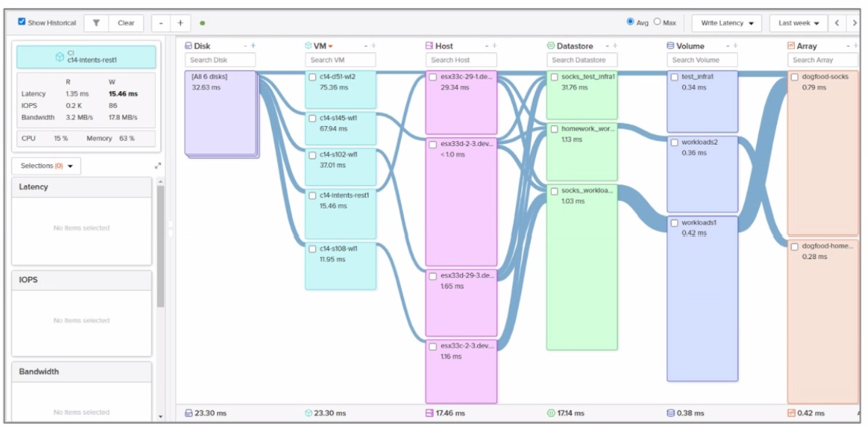This screenshot has width=868, height=426.
Task: Expand VM column with plus icon
Action: 373,46
